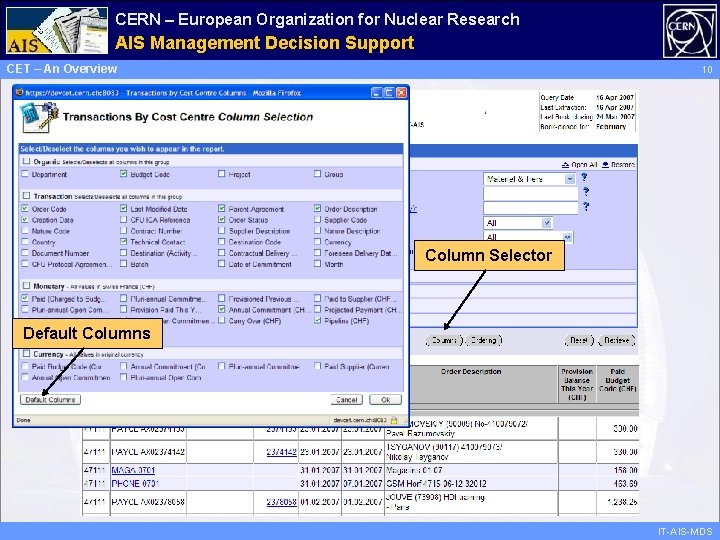Uncheck the Annual Commitment (CH... checkbox
Screen dimensions: 720x540
221,309
